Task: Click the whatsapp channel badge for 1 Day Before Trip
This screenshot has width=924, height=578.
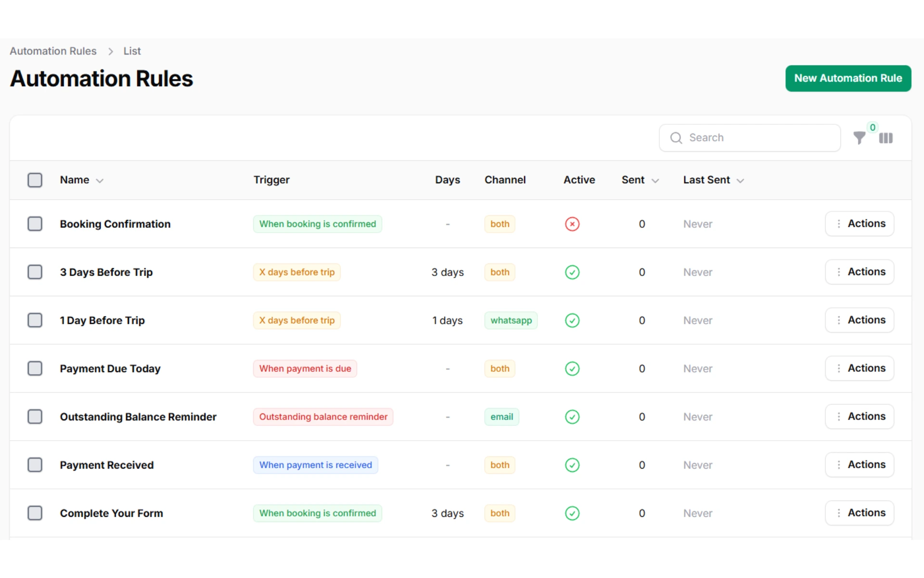Action: [511, 320]
